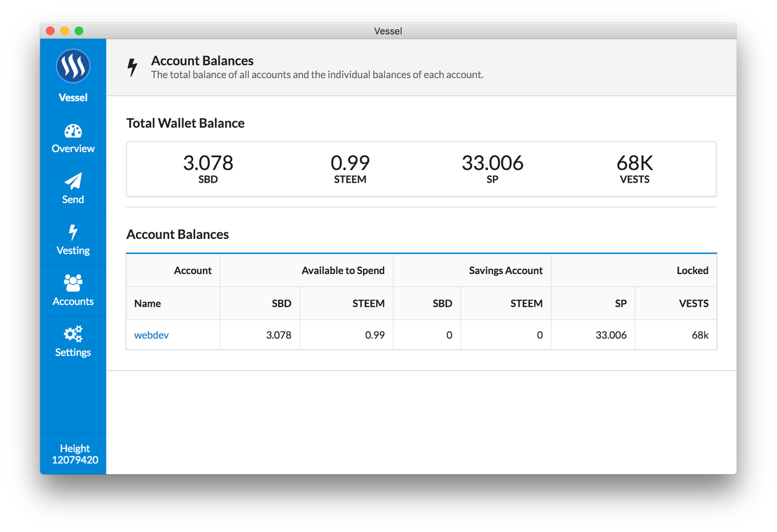777x532 pixels.
Task: Click the Account column group header
Action: tap(173, 271)
